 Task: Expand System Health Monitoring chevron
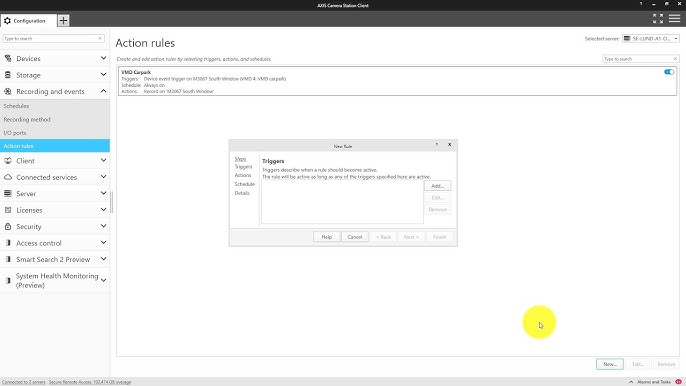pos(103,280)
